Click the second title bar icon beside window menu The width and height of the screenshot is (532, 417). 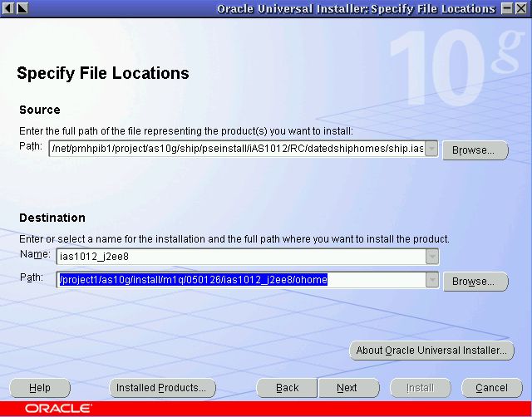click(22, 7)
